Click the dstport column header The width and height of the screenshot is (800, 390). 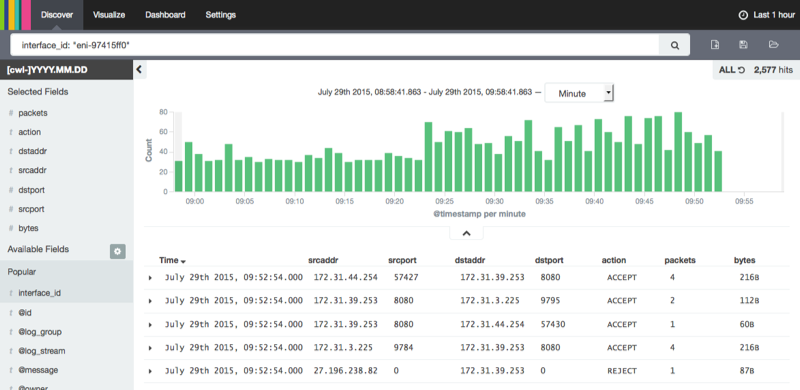[x=549, y=260]
